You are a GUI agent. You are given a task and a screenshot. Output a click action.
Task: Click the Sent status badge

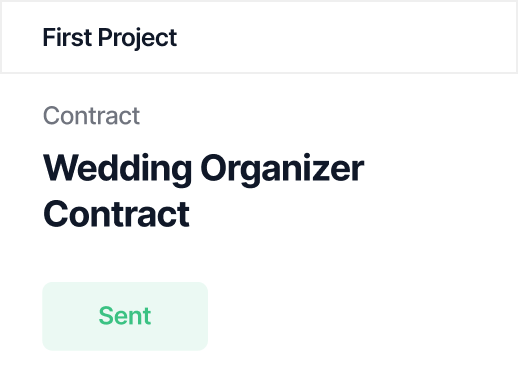click(x=125, y=316)
